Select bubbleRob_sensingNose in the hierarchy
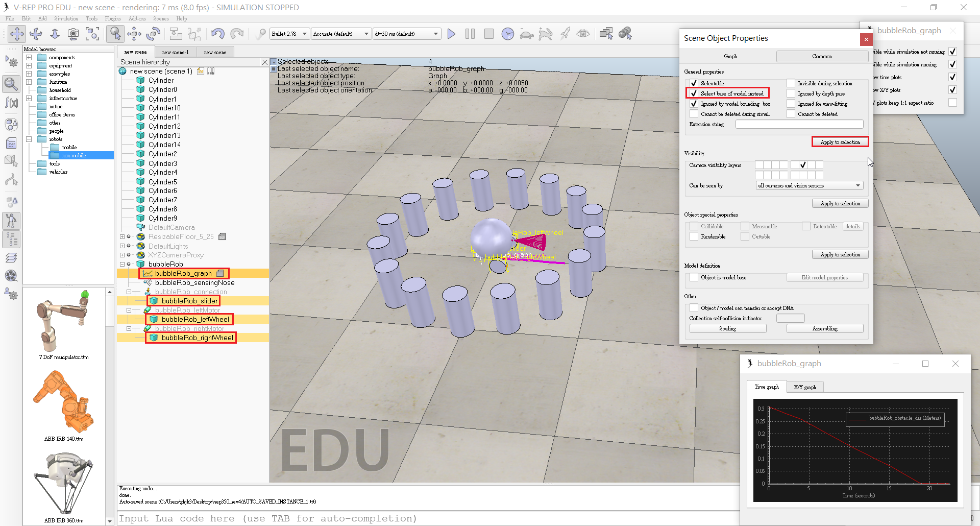The height and width of the screenshot is (526, 980). [x=194, y=283]
